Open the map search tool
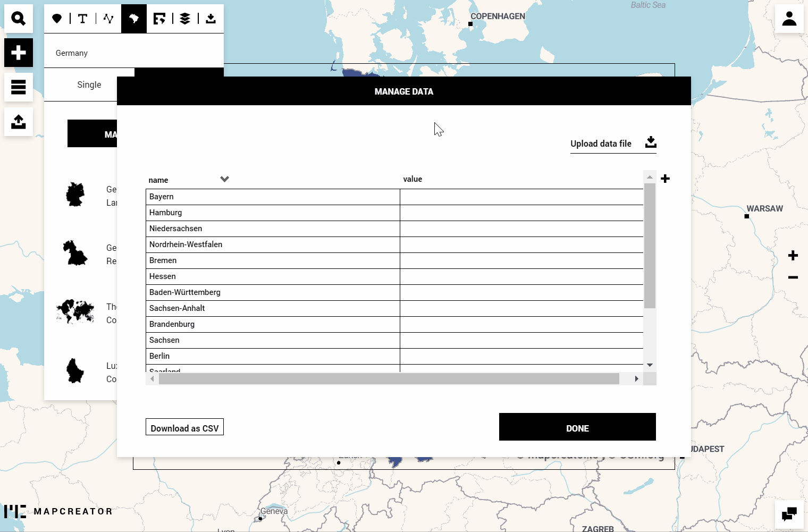 (19, 18)
